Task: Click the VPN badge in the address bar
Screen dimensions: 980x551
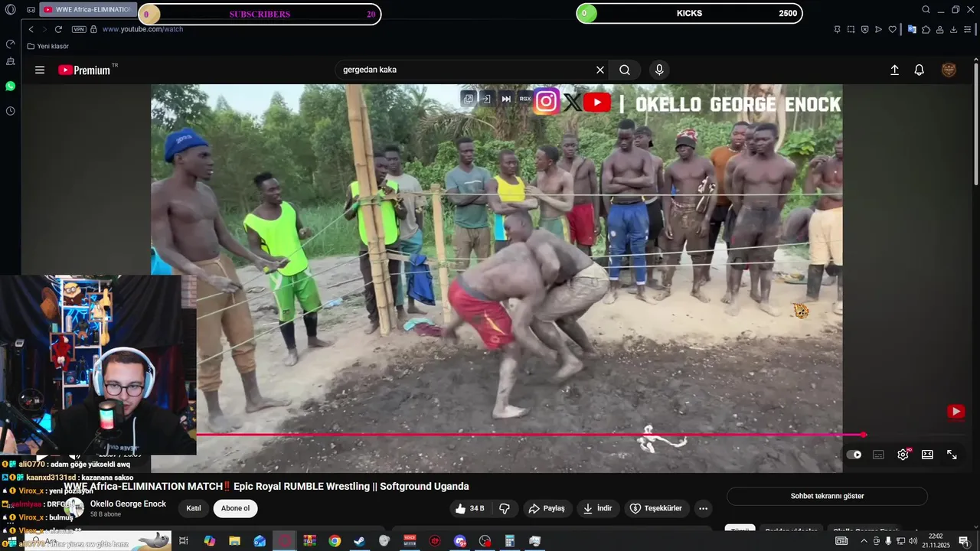Action: [x=79, y=29]
